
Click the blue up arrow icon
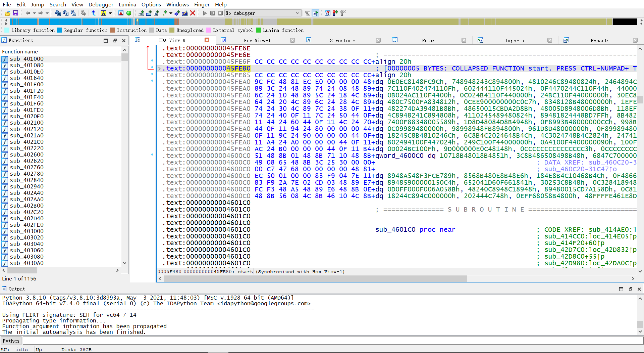(94, 13)
